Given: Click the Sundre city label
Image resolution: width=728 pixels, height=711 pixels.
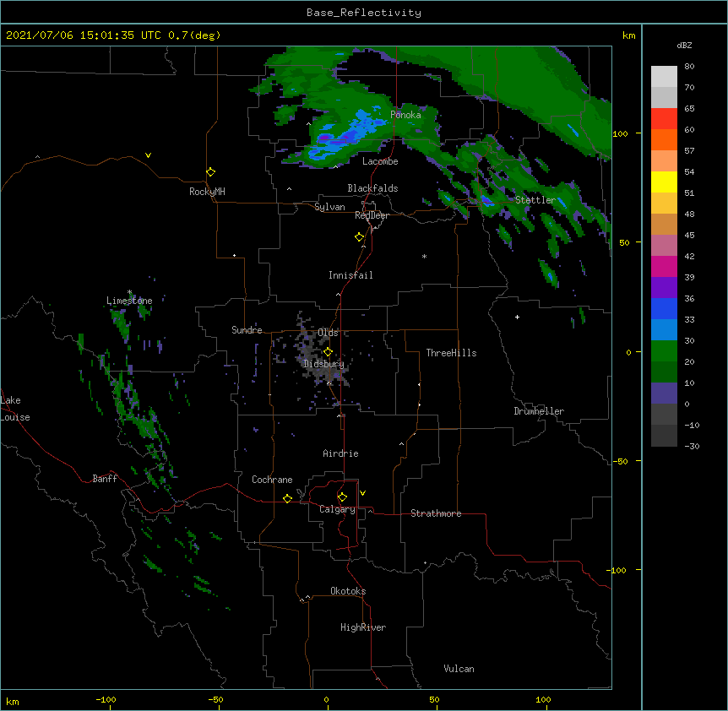Looking at the screenshot, I should point(247,330).
